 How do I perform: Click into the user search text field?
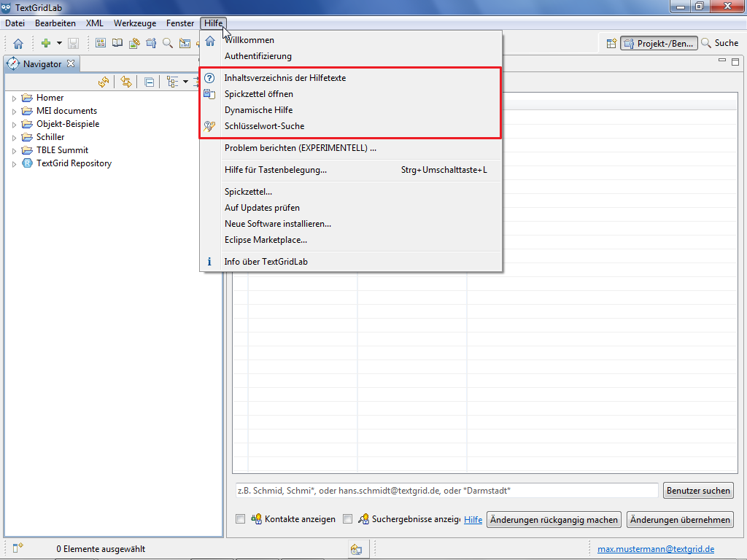(x=446, y=491)
